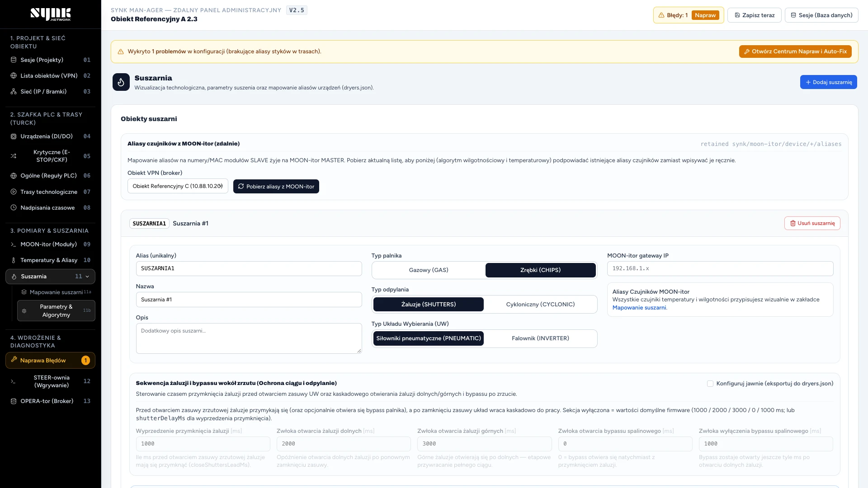Follow the Mapowanie suszarni link
Viewport: 868px width, 488px height.
(x=639, y=308)
